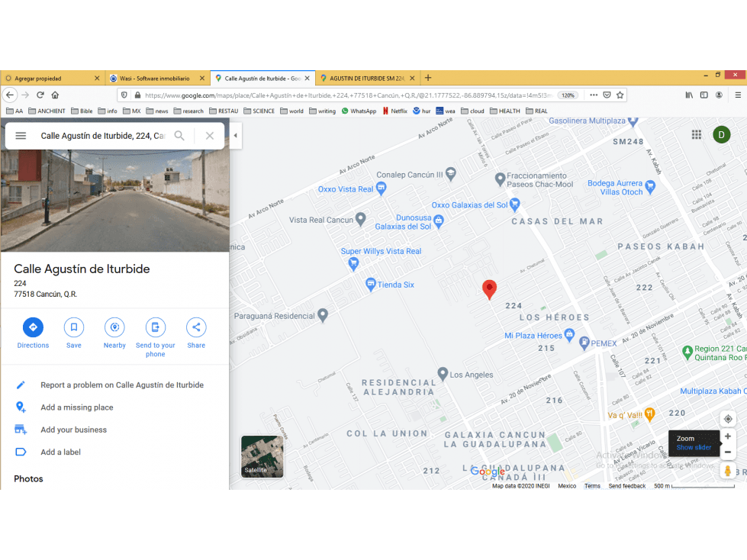The width and height of the screenshot is (747, 560).
Task: Clear the Maps search with the X icon
Action: pyautogui.click(x=210, y=136)
